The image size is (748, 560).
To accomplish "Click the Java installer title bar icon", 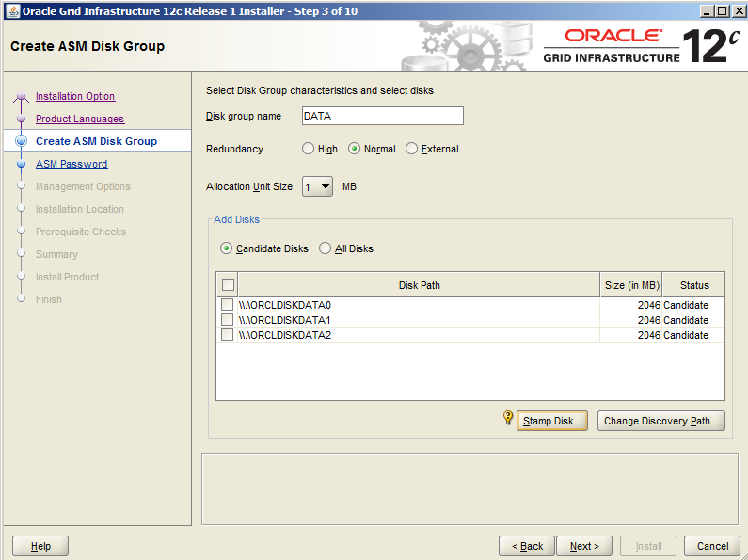I will coord(13,11).
